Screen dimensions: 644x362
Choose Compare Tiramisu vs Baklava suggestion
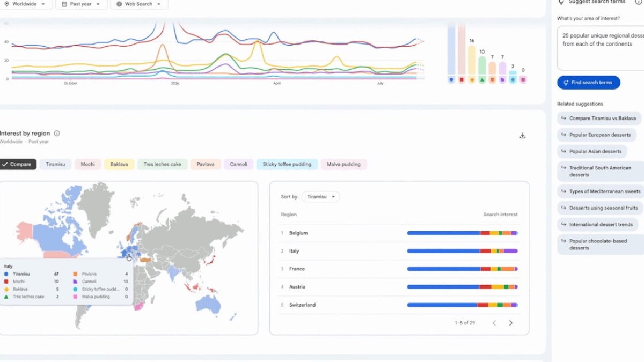coord(598,118)
